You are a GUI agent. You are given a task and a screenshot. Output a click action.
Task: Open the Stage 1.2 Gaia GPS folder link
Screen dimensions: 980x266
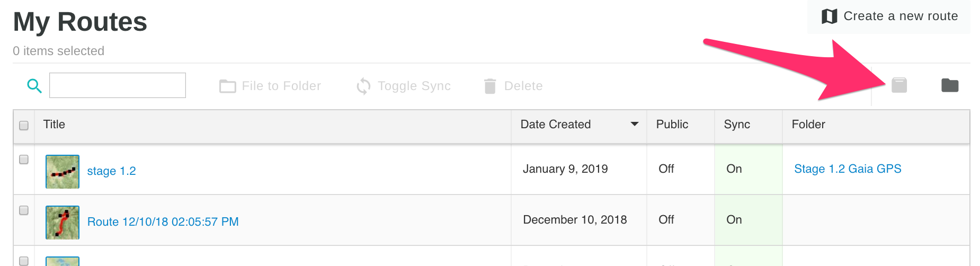click(x=848, y=169)
